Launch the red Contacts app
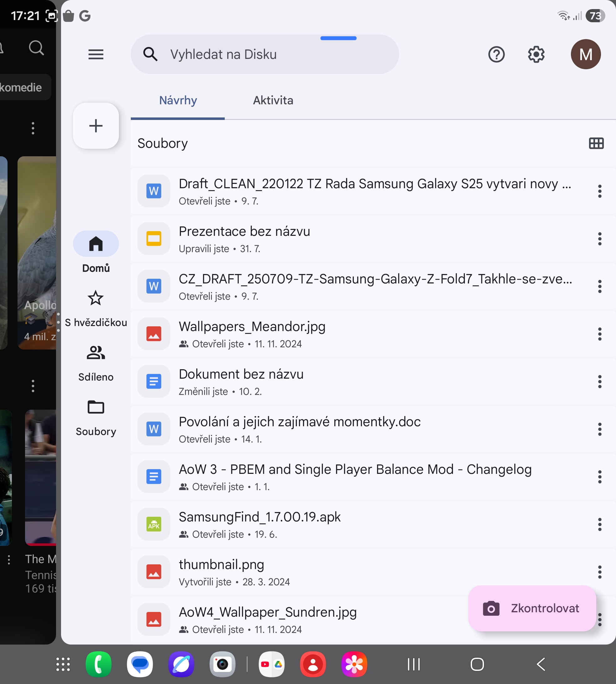This screenshot has height=684, width=616. (x=313, y=664)
